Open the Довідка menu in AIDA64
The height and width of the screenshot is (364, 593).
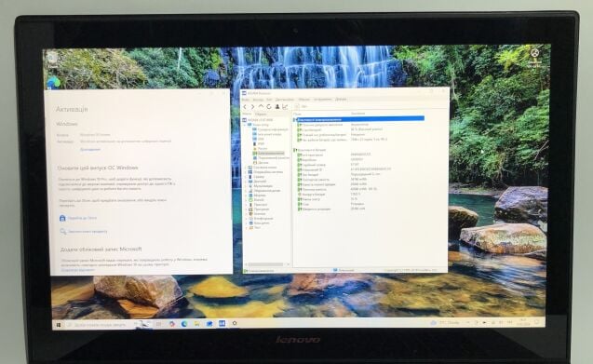341,100
